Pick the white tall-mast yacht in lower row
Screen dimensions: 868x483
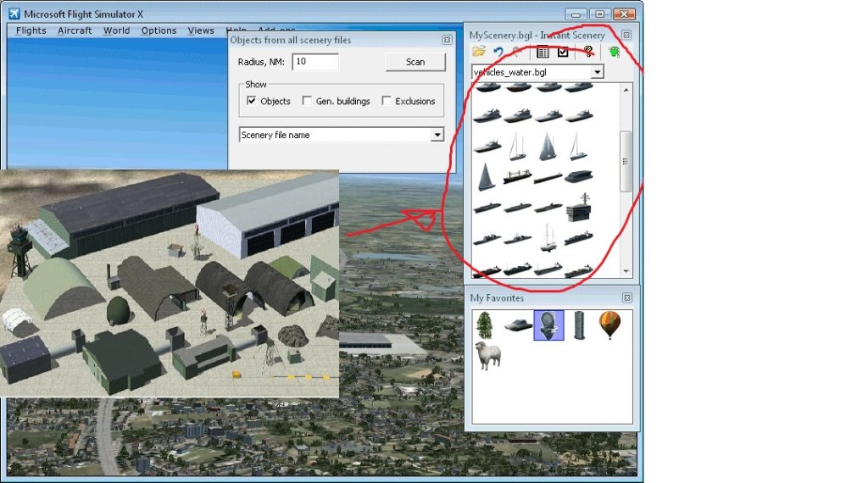tap(548, 237)
